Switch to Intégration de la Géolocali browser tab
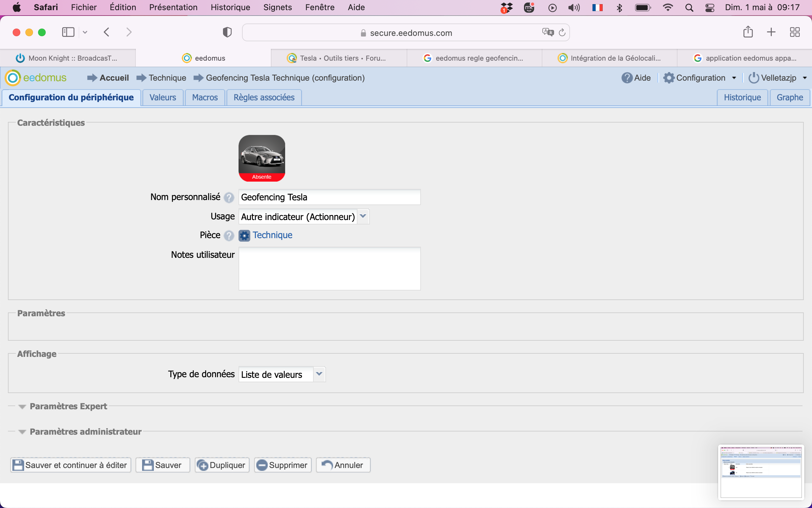The width and height of the screenshot is (812, 508). tap(610, 58)
